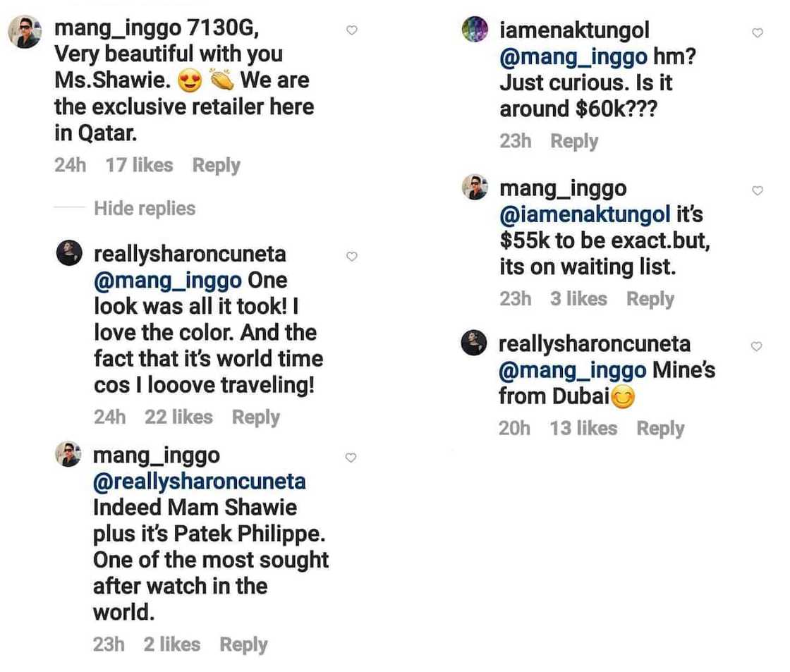This screenshot has height=672, width=790.
Task: Collapse thread with Hide replies
Action: point(145,209)
